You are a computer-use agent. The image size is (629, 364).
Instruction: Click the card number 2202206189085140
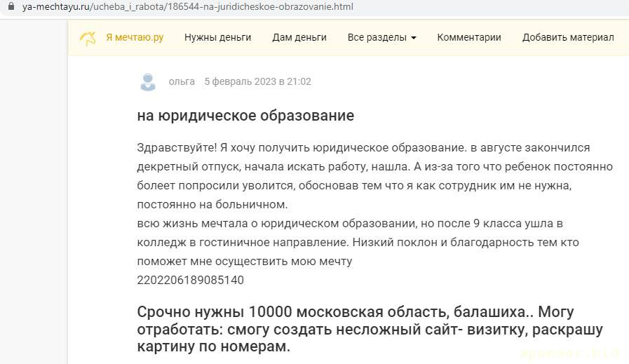[x=191, y=280]
